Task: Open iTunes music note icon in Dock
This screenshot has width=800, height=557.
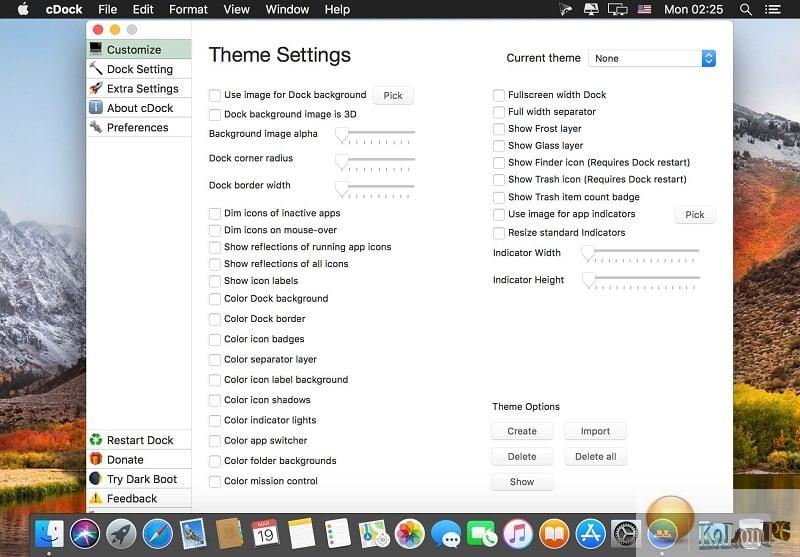Action: coord(518,534)
